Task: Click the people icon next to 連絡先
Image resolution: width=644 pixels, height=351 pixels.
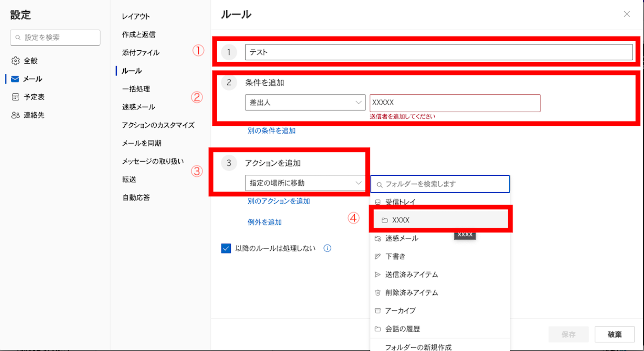Action: [15, 115]
